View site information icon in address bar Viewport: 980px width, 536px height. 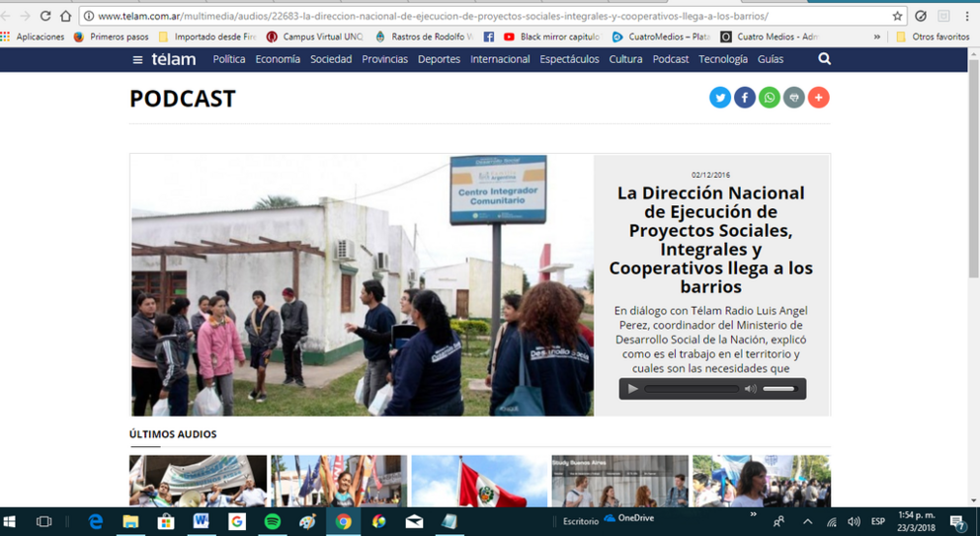[x=89, y=16]
